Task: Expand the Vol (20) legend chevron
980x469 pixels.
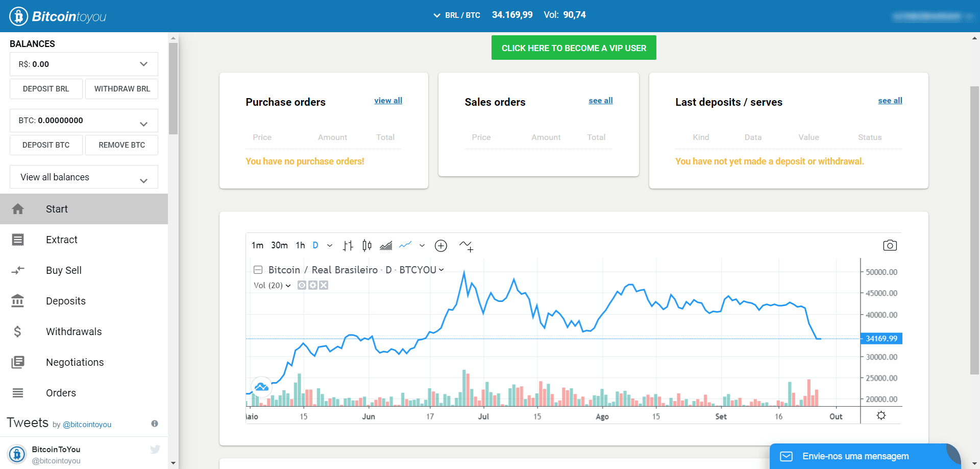Action: pos(288,286)
